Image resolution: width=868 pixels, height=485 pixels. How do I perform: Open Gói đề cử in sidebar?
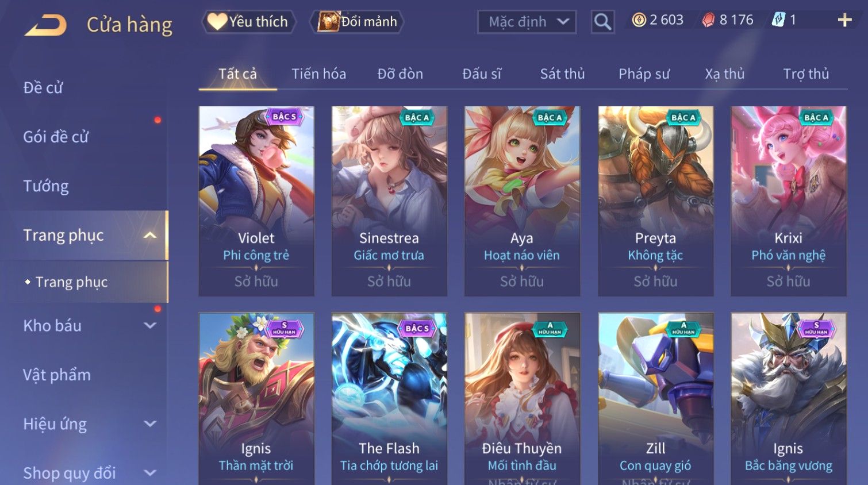56,137
